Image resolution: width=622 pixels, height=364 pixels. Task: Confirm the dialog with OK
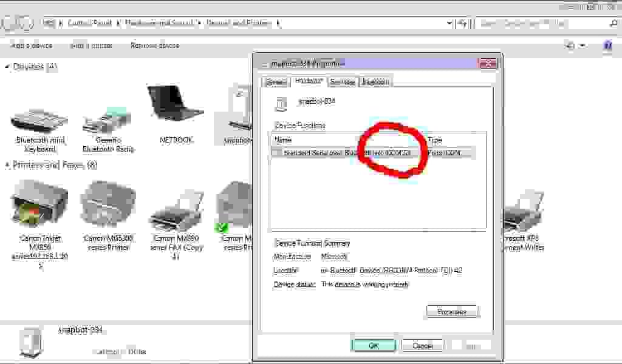coord(374,345)
